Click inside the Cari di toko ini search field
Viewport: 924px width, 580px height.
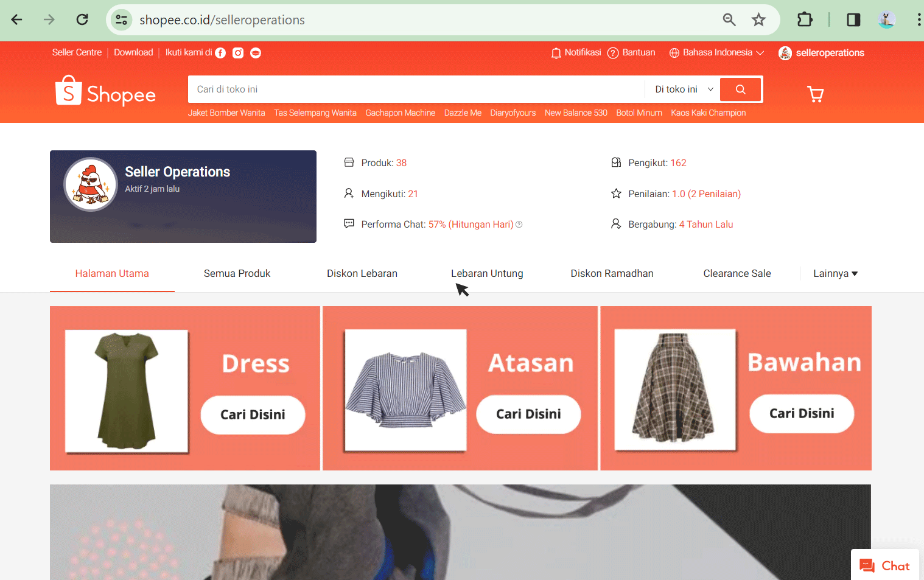[x=365, y=89]
